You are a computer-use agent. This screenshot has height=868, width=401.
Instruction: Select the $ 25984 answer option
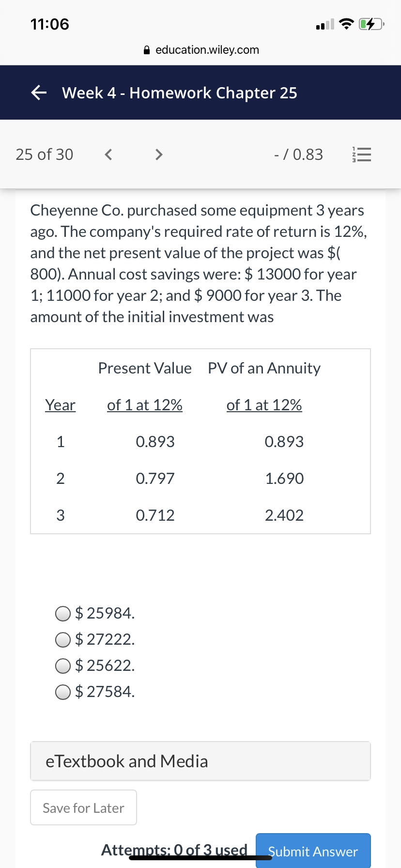pyautogui.click(x=95, y=613)
